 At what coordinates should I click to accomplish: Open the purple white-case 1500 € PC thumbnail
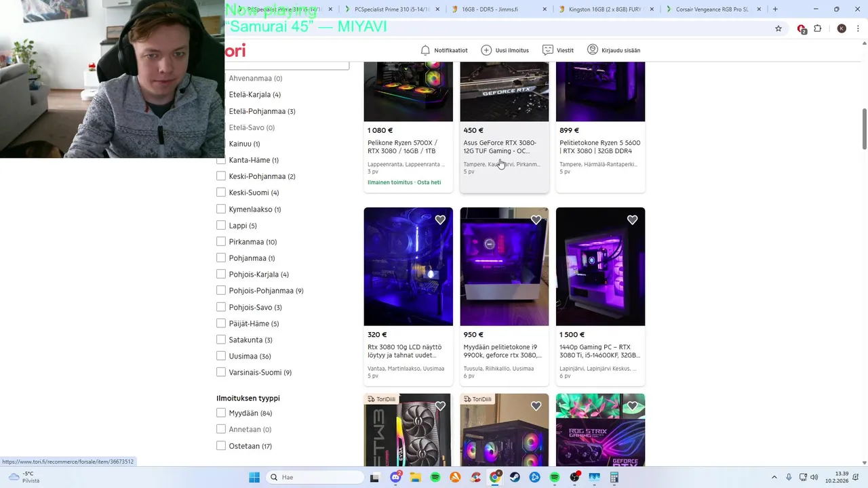(600, 266)
